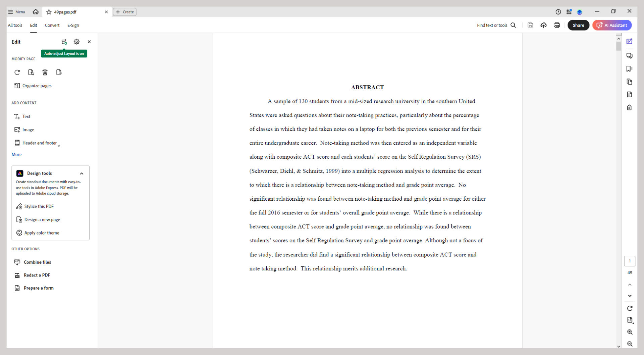Viewport: 644px width, 355px height.
Task: Save the PDF to cloud storage
Action: click(x=543, y=25)
